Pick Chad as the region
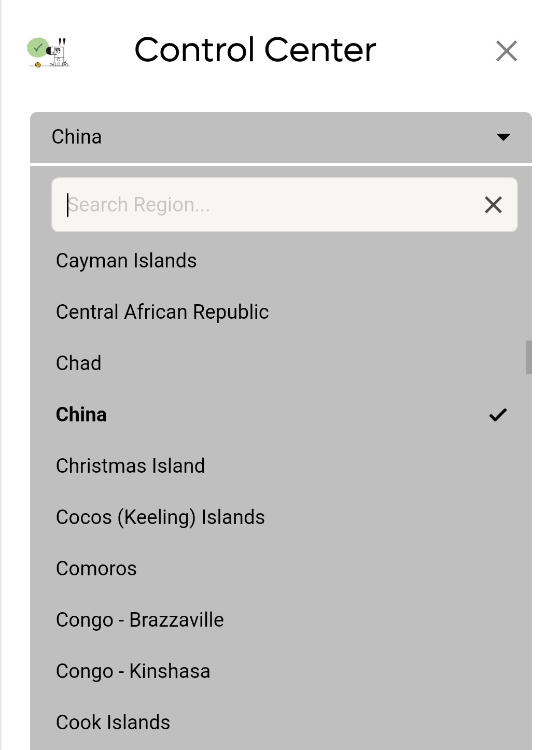Image resolution: width=560 pixels, height=750 pixels. 78,363
